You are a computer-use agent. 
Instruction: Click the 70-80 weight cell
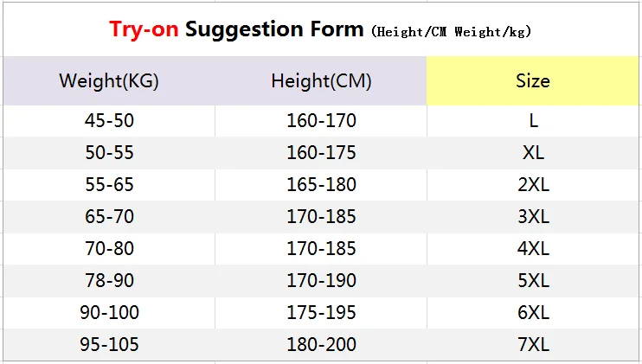pos(109,249)
